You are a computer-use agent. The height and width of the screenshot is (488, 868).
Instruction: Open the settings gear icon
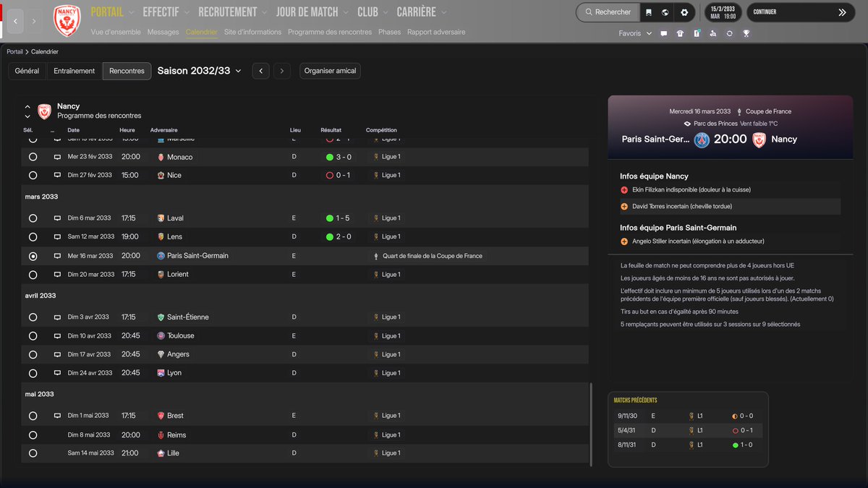(x=684, y=12)
